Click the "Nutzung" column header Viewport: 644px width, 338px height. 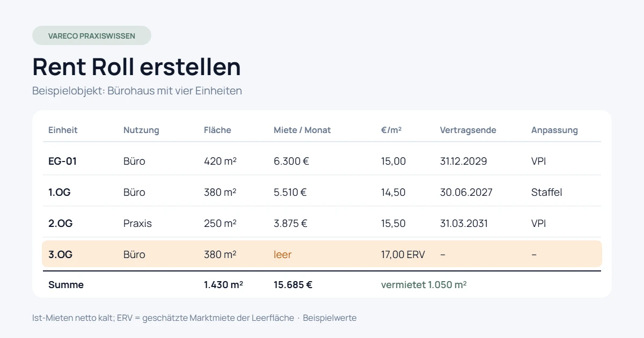141,130
